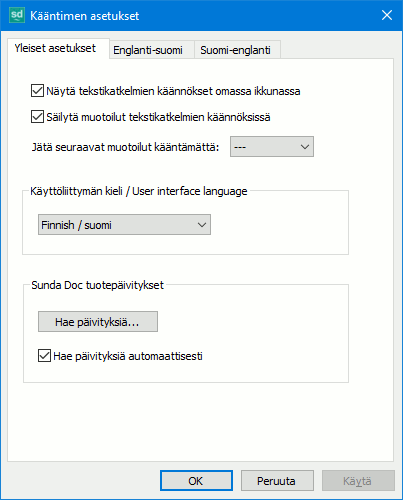Image resolution: width=403 pixels, height=500 pixels.
Task: Untick Näytä tekstikatkelmien käännökset omassa ikkunassa checkbox
Action: tap(37, 91)
